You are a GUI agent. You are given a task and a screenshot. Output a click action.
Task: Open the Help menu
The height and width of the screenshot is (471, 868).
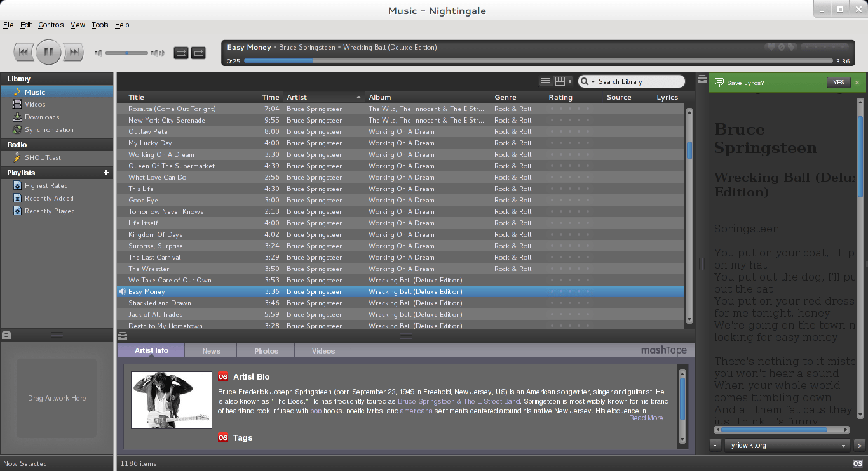(122, 25)
